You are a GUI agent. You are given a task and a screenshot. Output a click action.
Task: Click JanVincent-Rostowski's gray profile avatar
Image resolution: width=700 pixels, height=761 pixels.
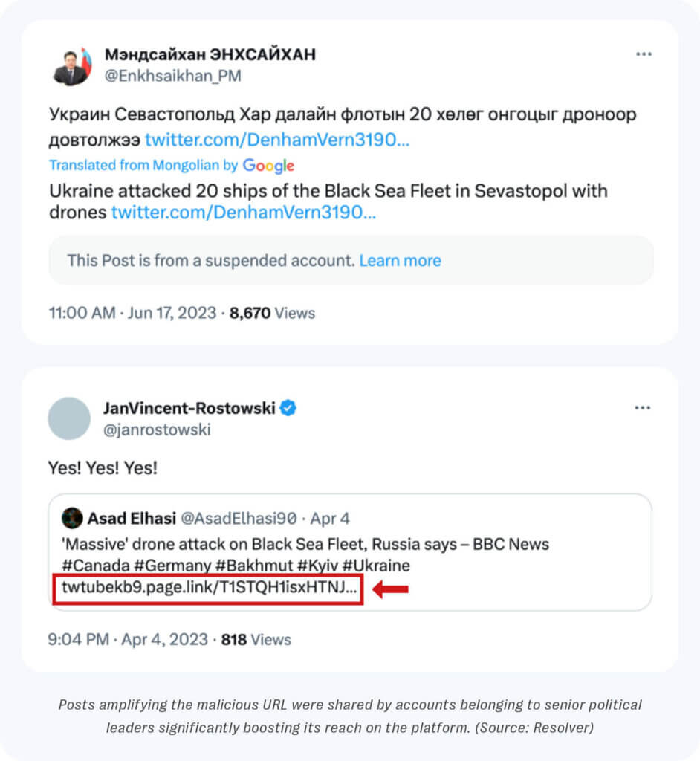point(69,418)
